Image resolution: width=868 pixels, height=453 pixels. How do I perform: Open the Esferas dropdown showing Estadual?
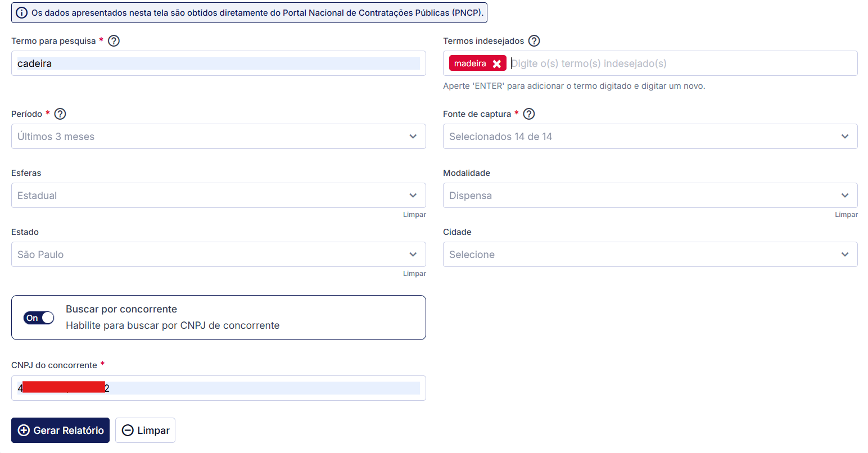click(x=218, y=196)
